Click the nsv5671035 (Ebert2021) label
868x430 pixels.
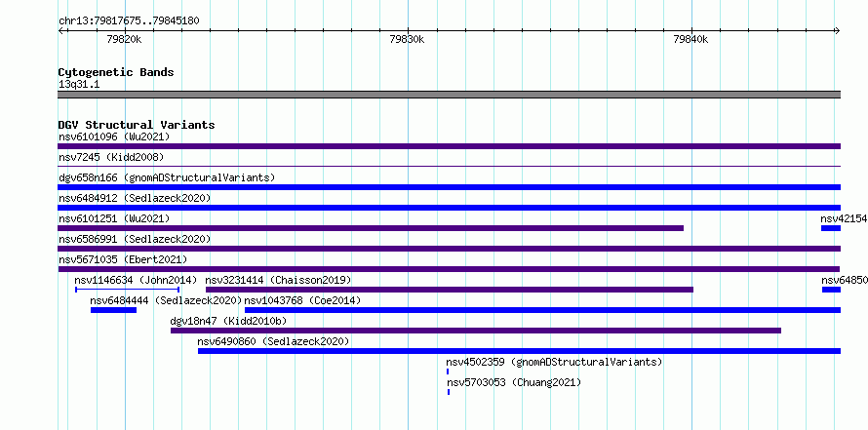123,259
